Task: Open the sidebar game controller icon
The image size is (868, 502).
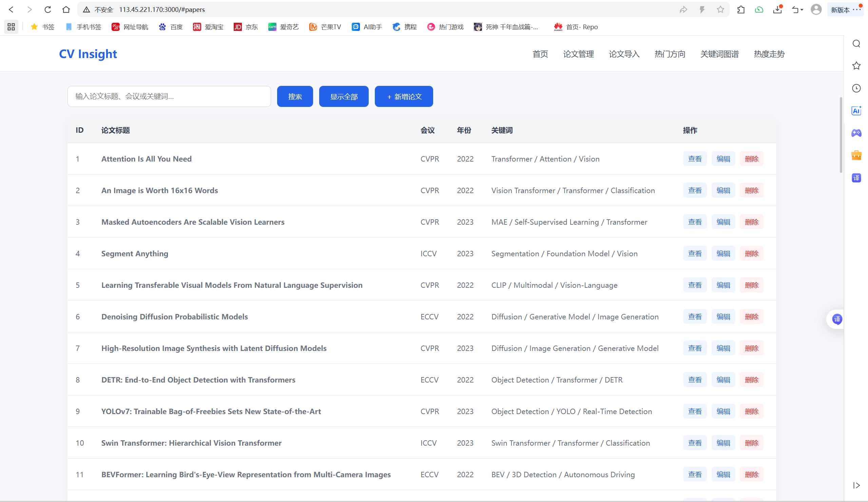Action: (856, 133)
